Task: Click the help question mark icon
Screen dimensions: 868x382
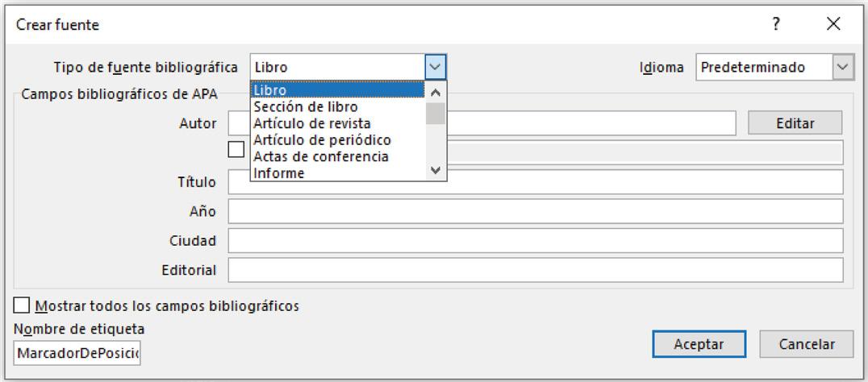Action: pyautogui.click(x=776, y=23)
